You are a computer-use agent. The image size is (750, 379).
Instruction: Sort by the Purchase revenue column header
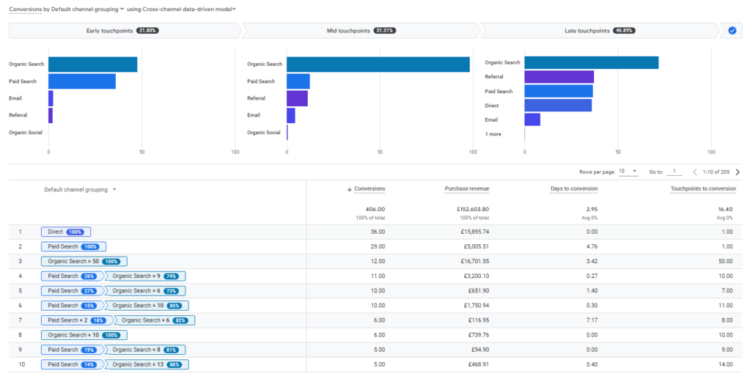pos(466,189)
